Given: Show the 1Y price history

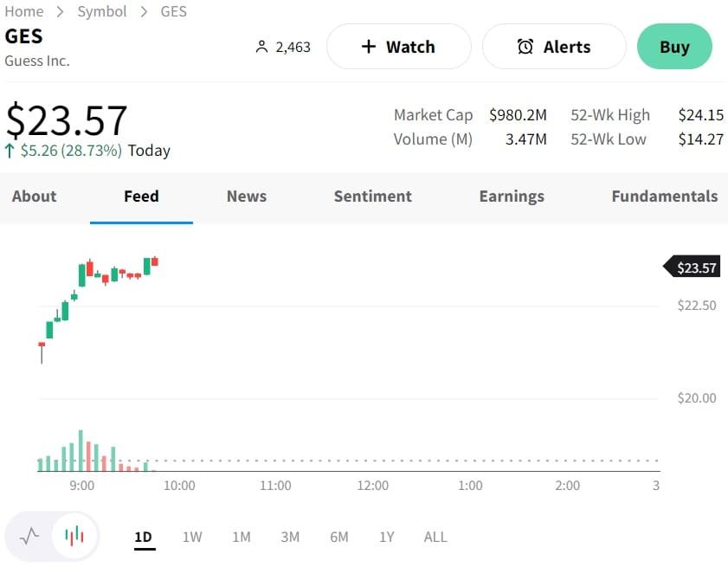Looking at the screenshot, I should [x=386, y=537].
